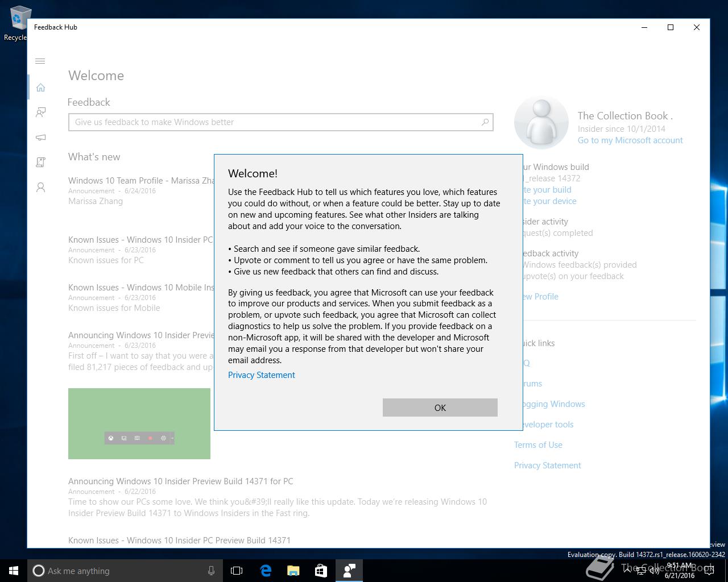Open Go to my Microsoft account link

(x=630, y=140)
